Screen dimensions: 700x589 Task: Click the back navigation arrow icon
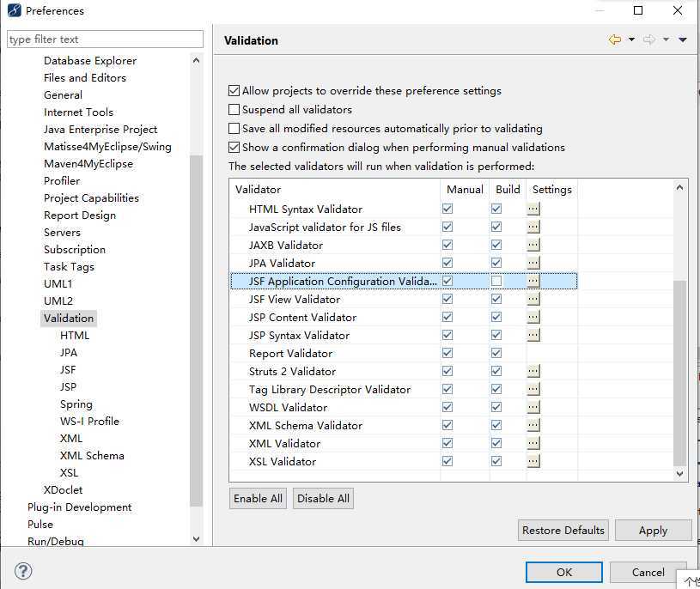[x=615, y=39]
